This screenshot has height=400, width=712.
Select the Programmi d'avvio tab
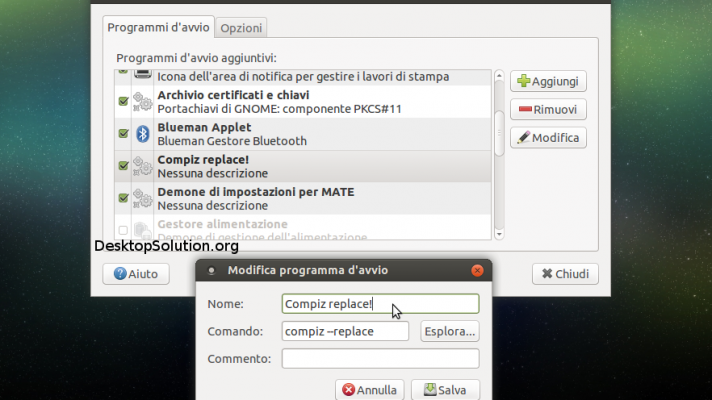pyautogui.click(x=158, y=27)
